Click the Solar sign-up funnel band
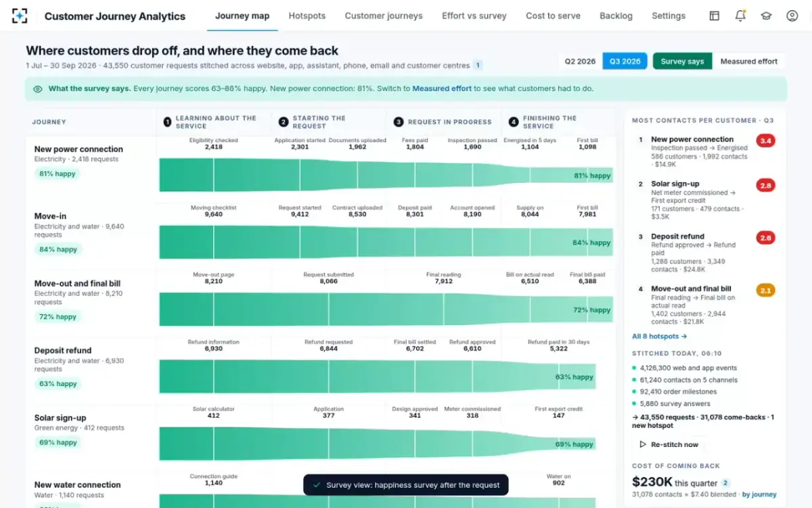 378,444
